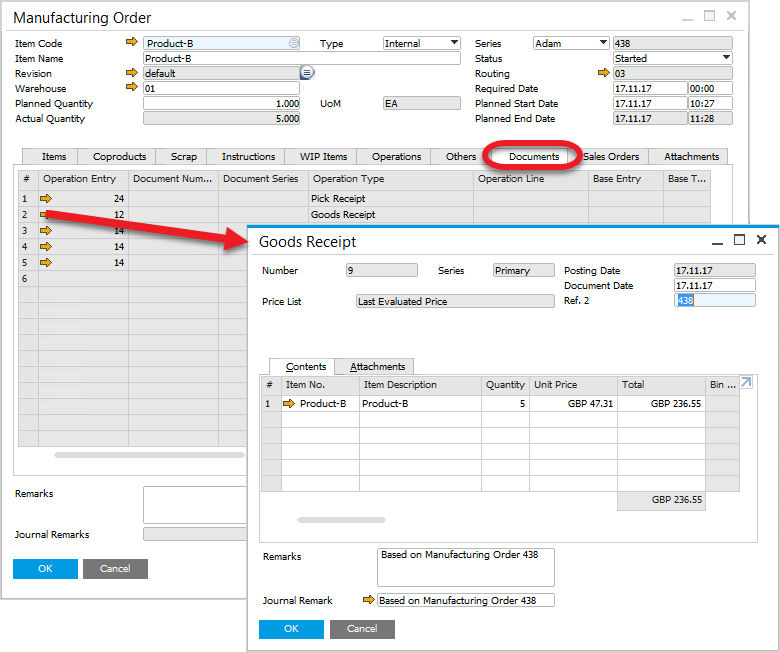
Task: Select the Goods Receipt operation type cell
Action: 390,214
